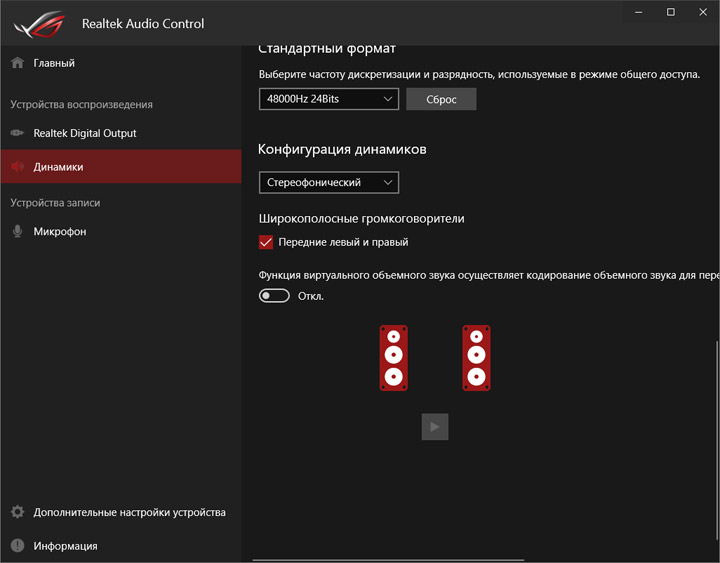This screenshot has height=563, width=720.
Task: Click the Realtek Digital Output device icon
Action: [x=17, y=133]
